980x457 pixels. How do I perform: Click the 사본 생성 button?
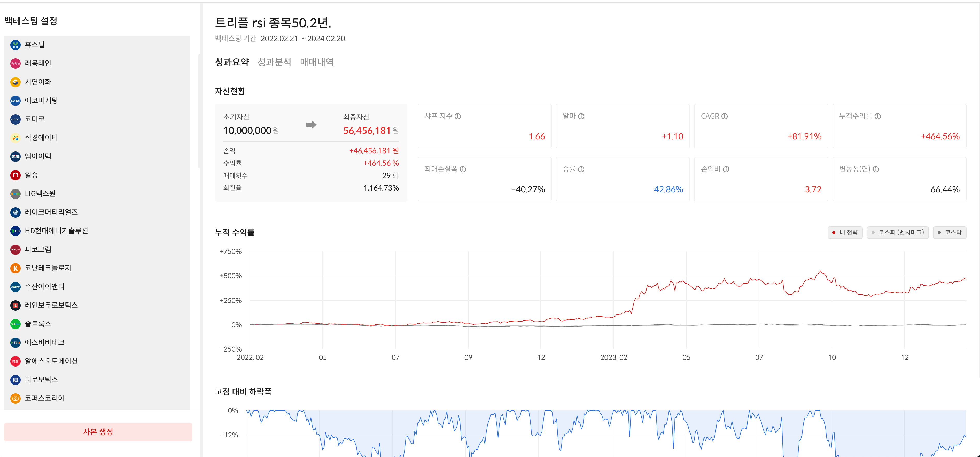(98, 432)
